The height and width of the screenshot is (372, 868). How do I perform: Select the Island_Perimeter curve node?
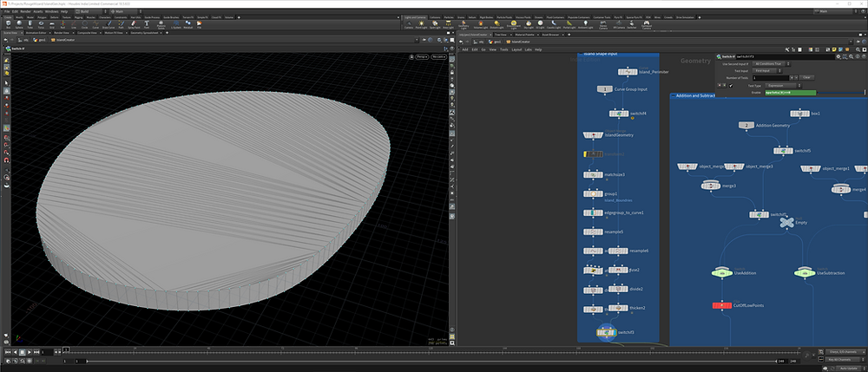pos(628,72)
